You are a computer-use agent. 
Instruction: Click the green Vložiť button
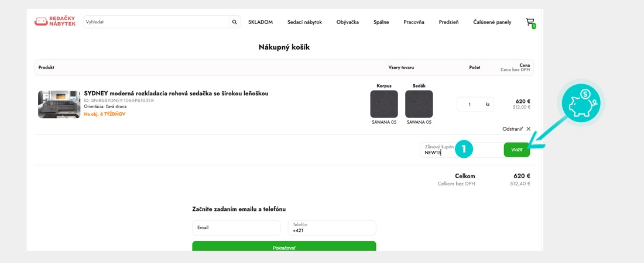[517, 150]
